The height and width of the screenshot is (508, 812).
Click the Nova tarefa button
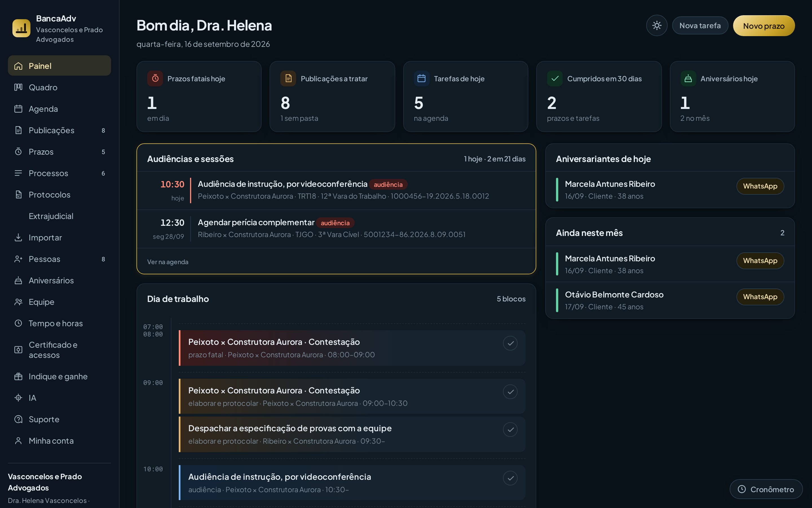pyautogui.click(x=700, y=25)
